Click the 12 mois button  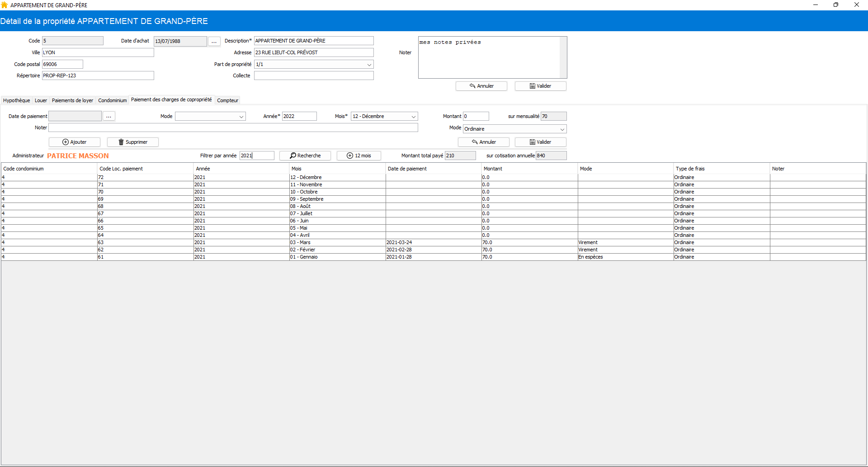[x=359, y=156]
